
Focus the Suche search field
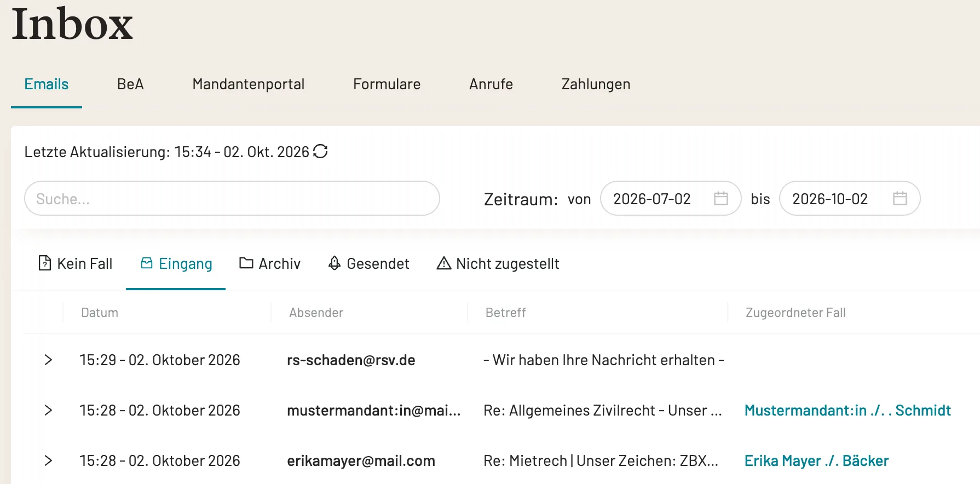232,198
